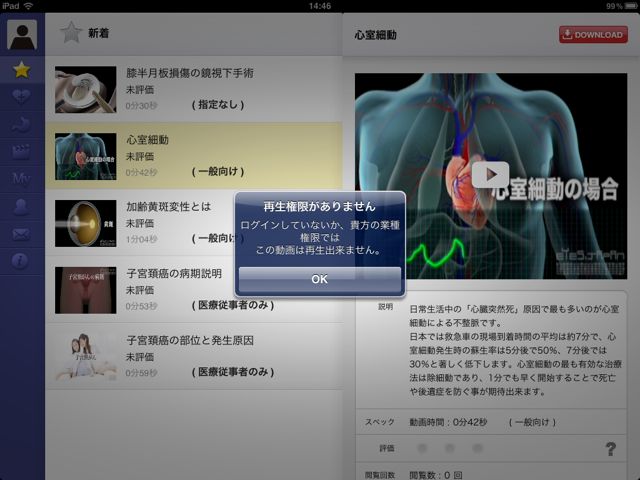Click the 0分30秒 duration text

(x=141, y=106)
